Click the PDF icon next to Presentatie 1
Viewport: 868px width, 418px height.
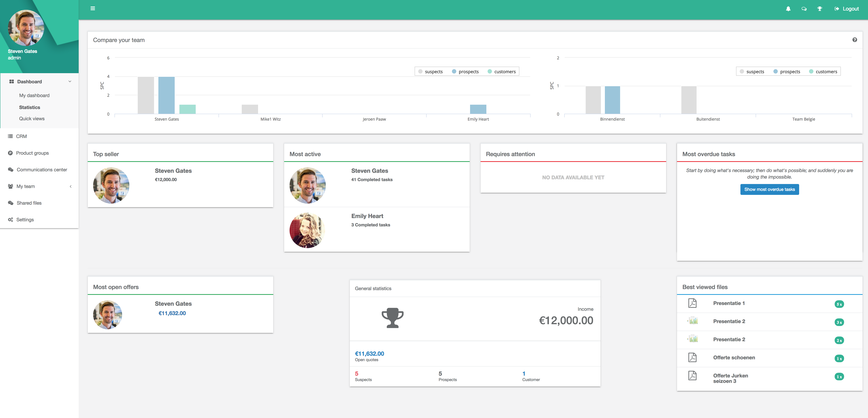pos(692,303)
